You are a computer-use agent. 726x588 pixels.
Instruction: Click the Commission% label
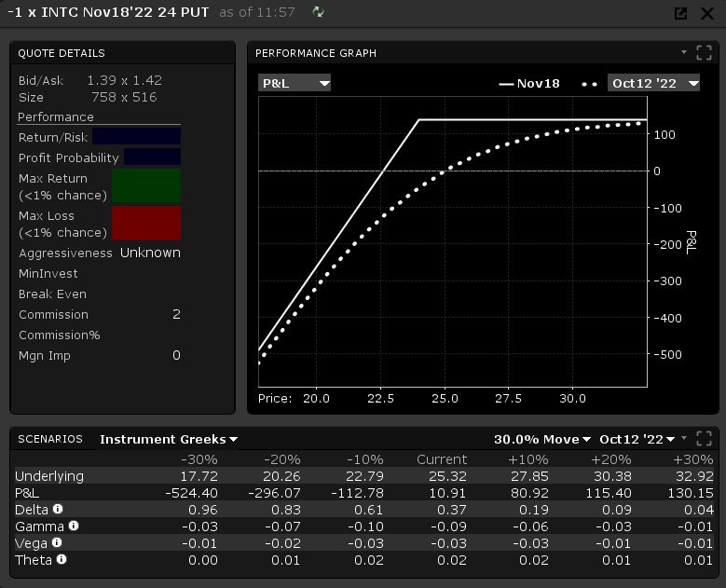point(60,335)
